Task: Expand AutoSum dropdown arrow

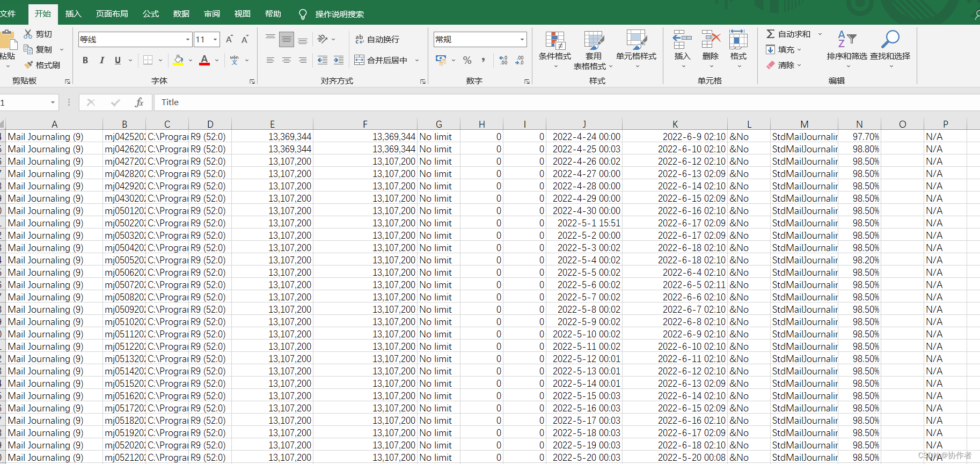Action: pyautogui.click(x=820, y=34)
